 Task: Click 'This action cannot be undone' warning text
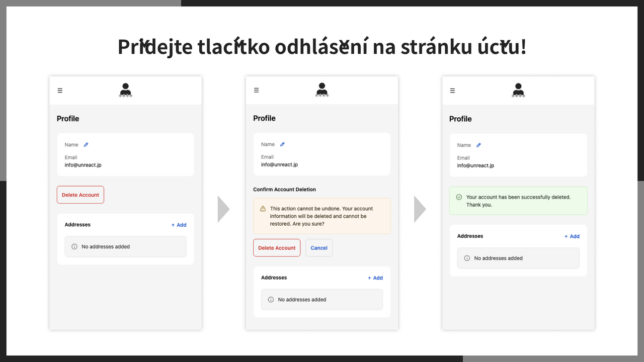pyautogui.click(x=321, y=216)
